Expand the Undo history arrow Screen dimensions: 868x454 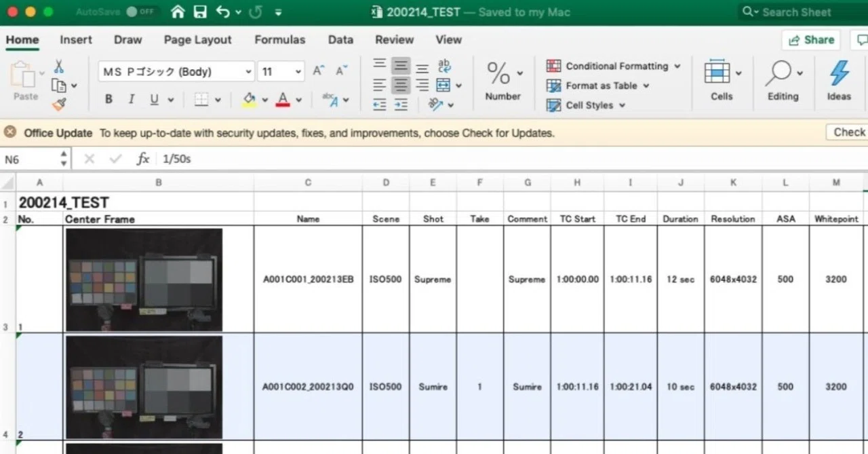(x=238, y=12)
